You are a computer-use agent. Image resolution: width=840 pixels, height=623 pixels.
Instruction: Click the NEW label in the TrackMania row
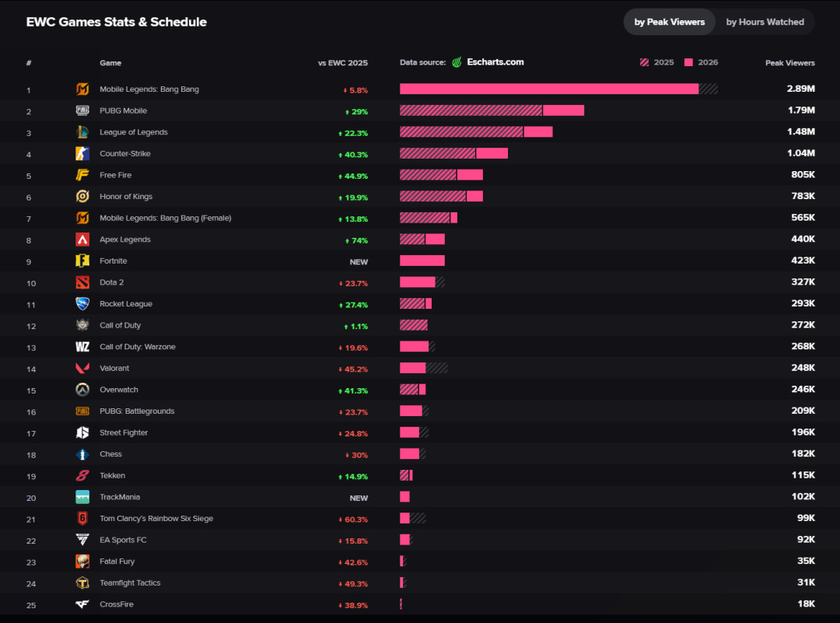tap(359, 498)
